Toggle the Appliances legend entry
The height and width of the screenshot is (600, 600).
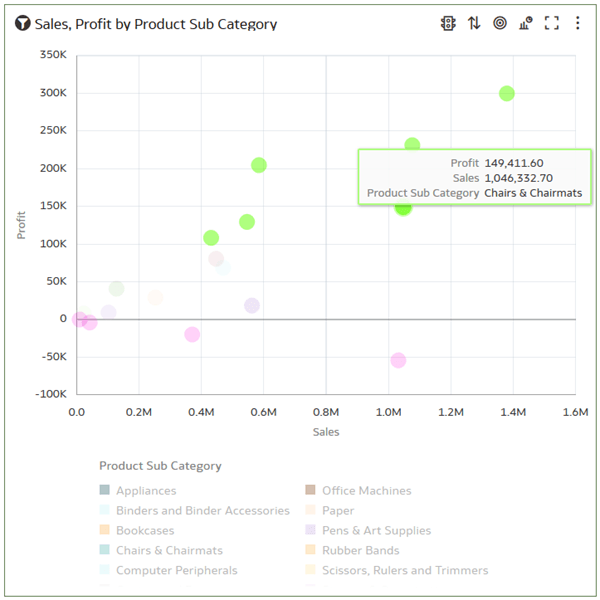(x=138, y=490)
